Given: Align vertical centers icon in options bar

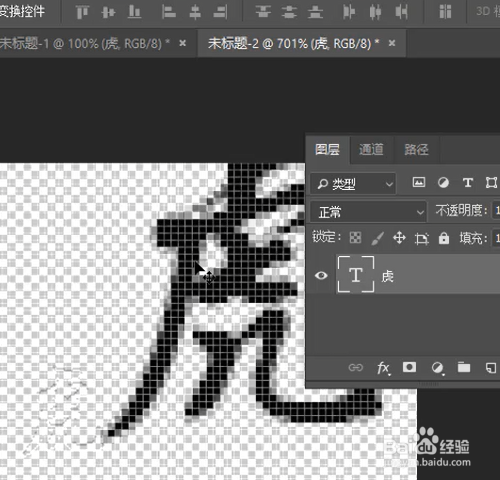Looking at the screenshot, I should [108, 12].
